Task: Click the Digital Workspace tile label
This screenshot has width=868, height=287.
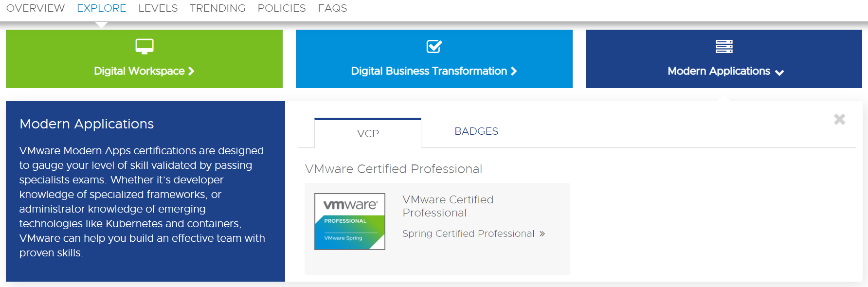Action: coord(139,72)
